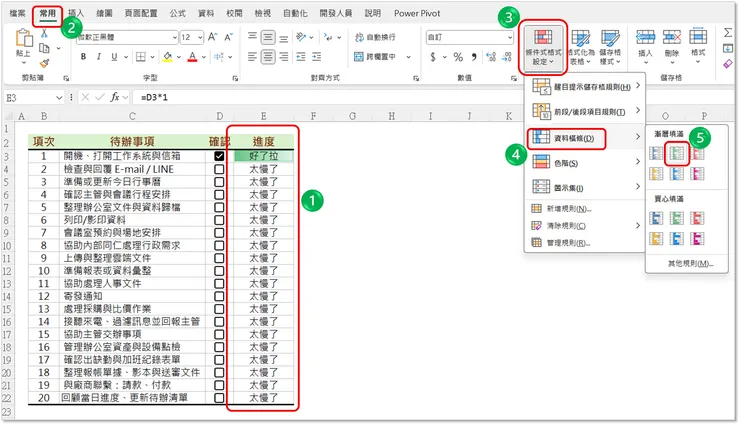Open the Conditional Formatting (條件式格式設定) menu
Screen dimensions: 740x425
(543, 47)
